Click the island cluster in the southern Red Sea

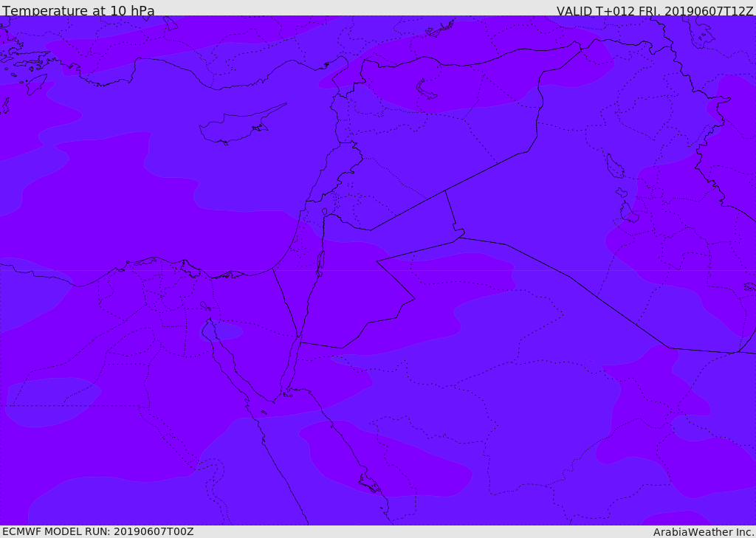(x=371, y=485)
